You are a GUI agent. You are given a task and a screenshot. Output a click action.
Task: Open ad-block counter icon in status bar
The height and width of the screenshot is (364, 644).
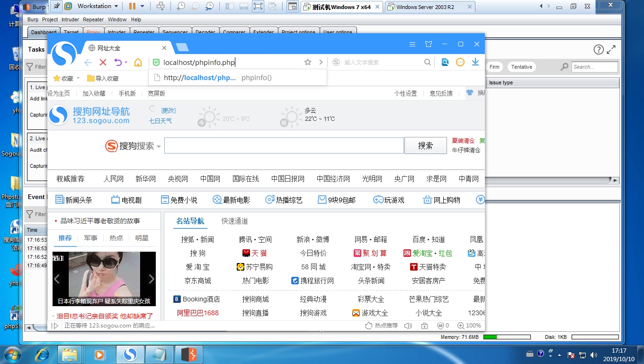[x=443, y=326]
